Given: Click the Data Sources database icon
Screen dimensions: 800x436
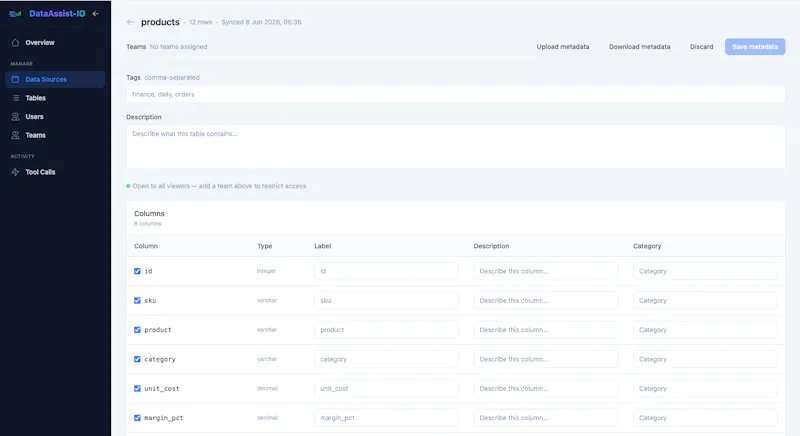Looking at the screenshot, I should tap(15, 80).
